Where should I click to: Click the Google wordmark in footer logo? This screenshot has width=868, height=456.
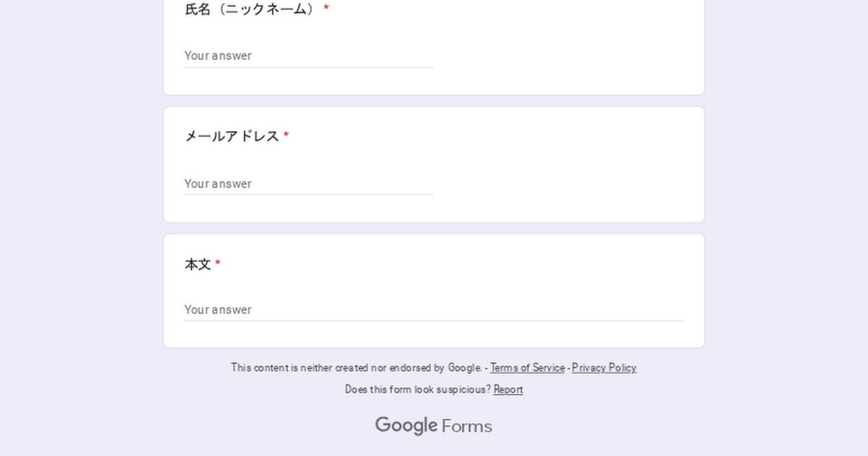406,426
